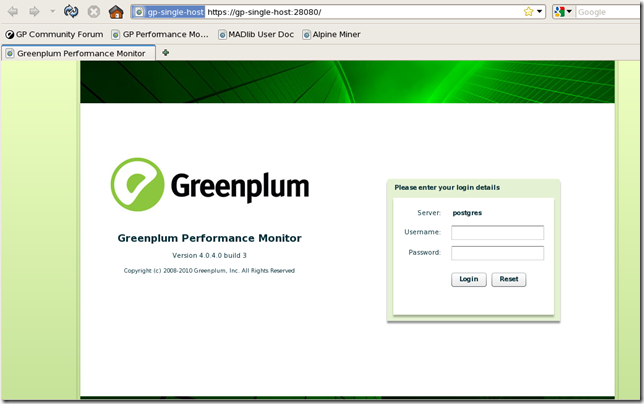Open the history dropdown beside forward arrow

click(x=53, y=11)
